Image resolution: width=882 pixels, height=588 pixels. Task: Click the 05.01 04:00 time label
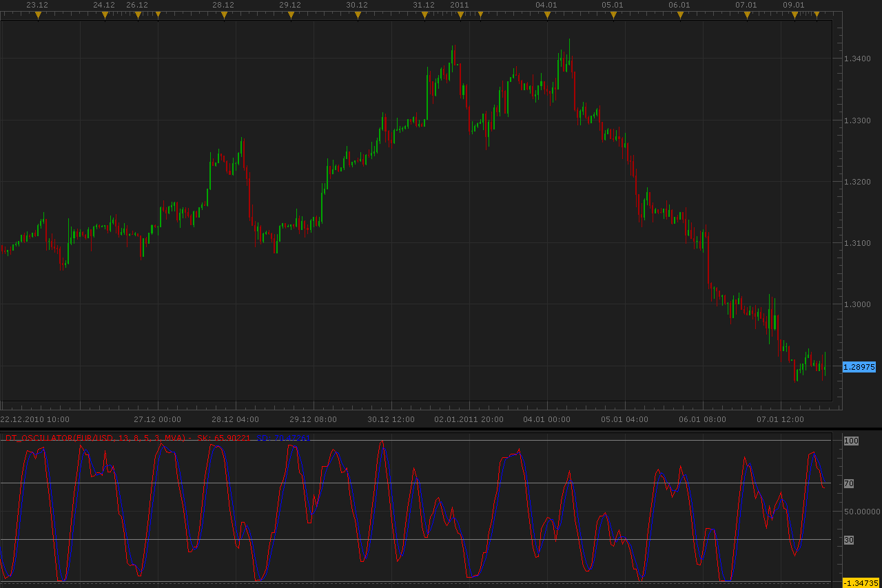[x=625, y=419]
